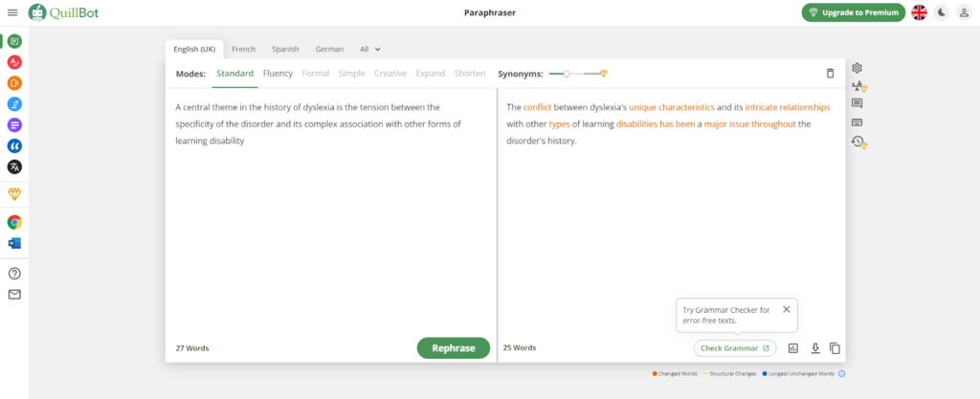The height and width of the screenshot is (399, 980).
Task: Delete text with the trash icon
Action: (830, 74)
